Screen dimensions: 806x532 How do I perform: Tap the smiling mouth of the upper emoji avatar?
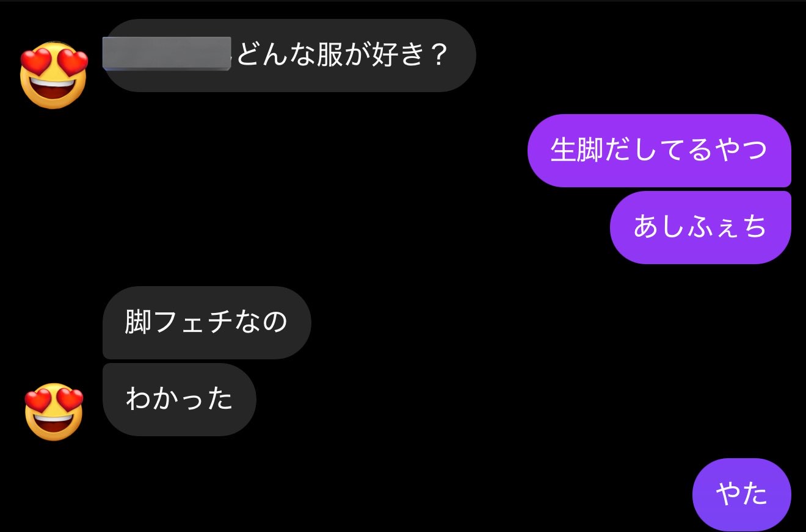point(54,93)
